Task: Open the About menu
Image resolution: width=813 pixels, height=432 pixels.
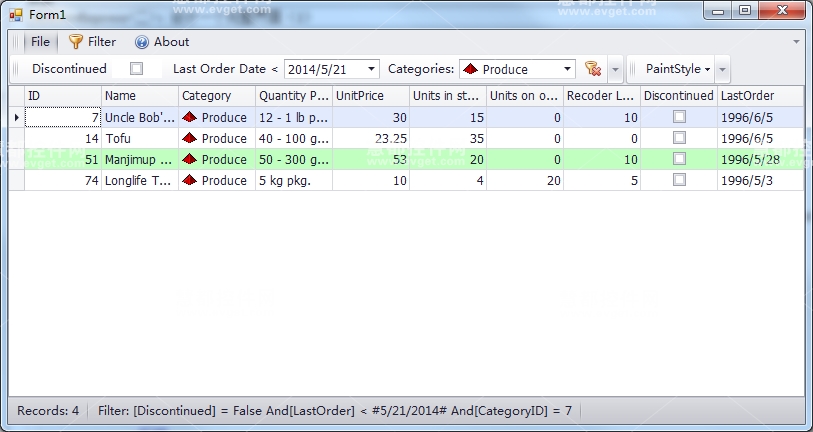Action: [x=162, y=42]
